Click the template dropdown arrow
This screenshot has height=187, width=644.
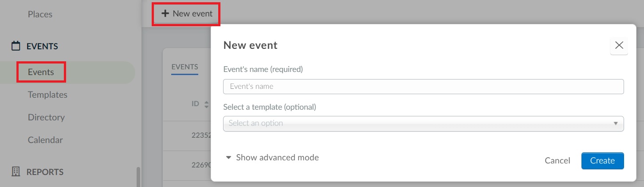616,123
